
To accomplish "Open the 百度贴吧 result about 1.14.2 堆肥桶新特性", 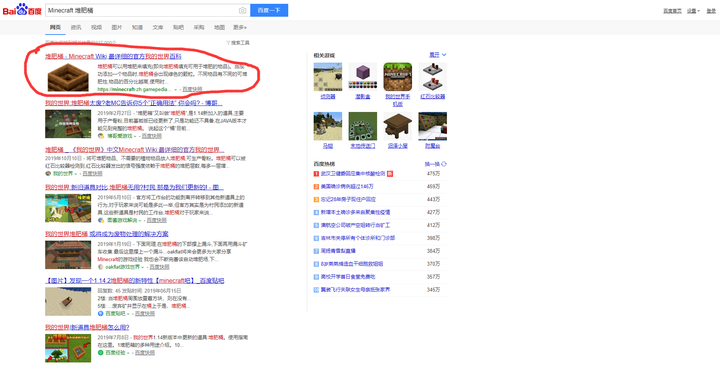I will (x=135, y=281).
